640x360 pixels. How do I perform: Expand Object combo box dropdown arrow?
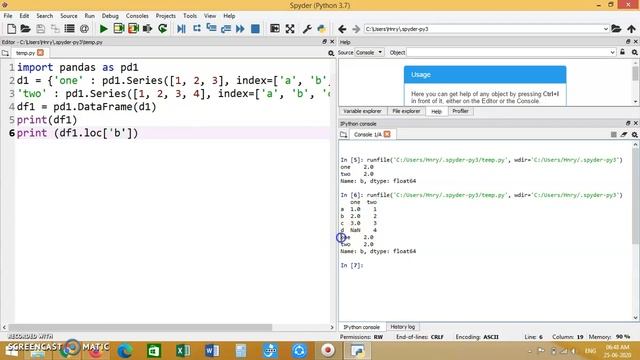pos(612,52)
